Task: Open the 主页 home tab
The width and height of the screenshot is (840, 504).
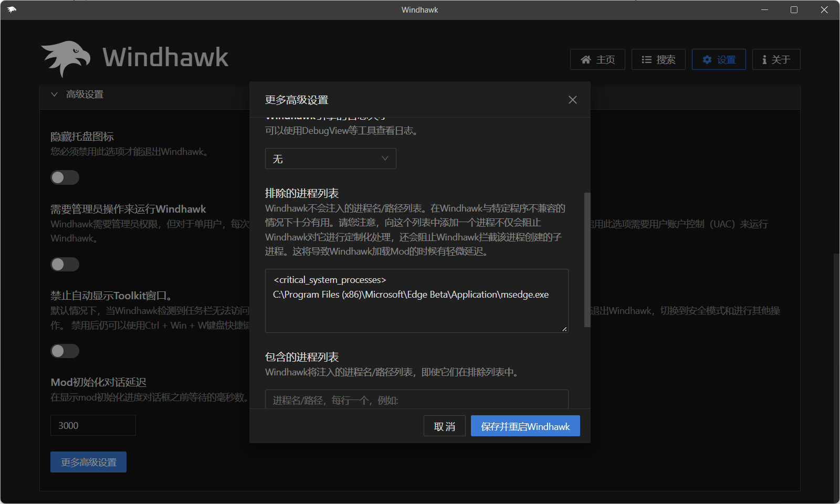Action: 597,59
